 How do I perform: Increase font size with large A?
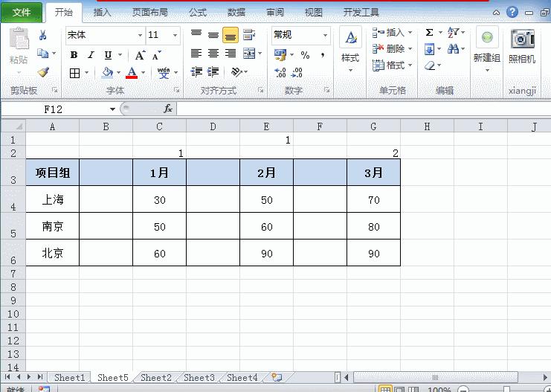pos(140,55)
